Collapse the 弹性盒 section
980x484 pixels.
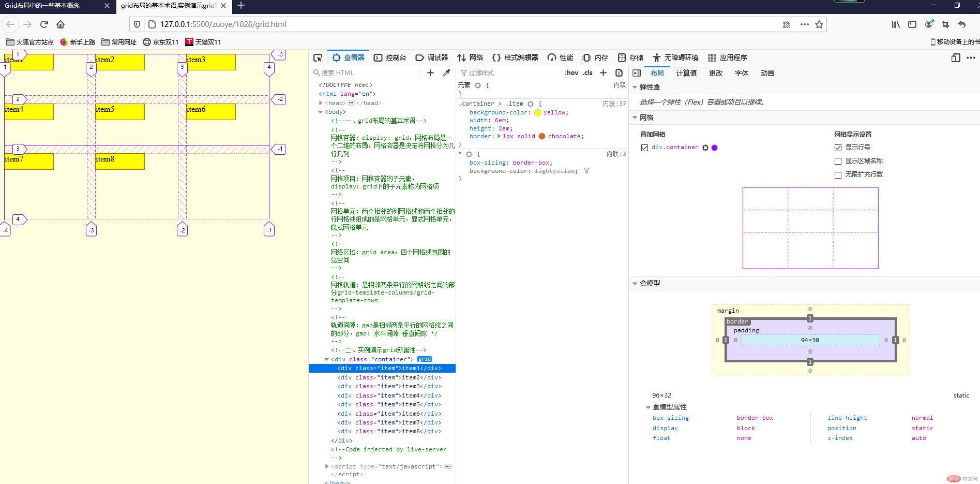(x=635, y=87)
